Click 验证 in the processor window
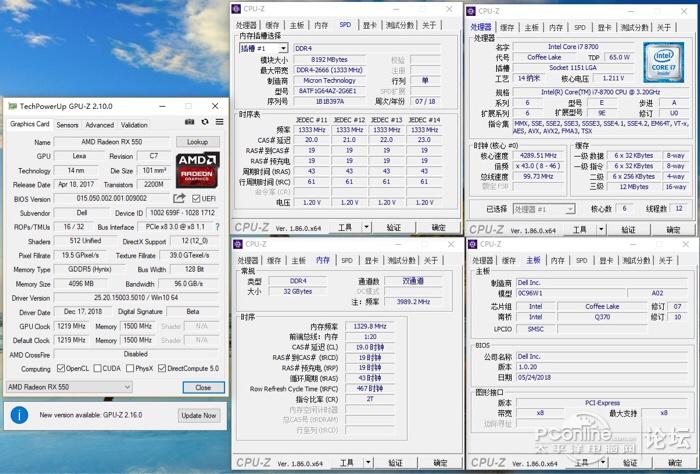The image size is (700, 474). pyautogui.click(x=628, y=230)
